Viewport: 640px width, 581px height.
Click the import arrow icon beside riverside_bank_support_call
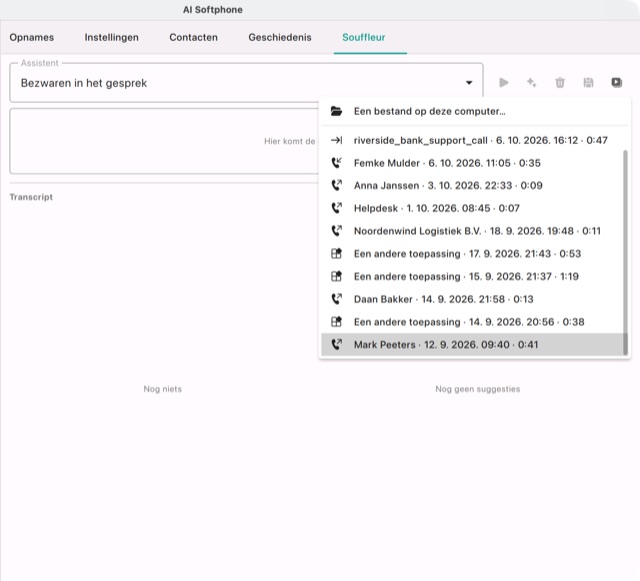pyautogui.click(x=336, y=140)
